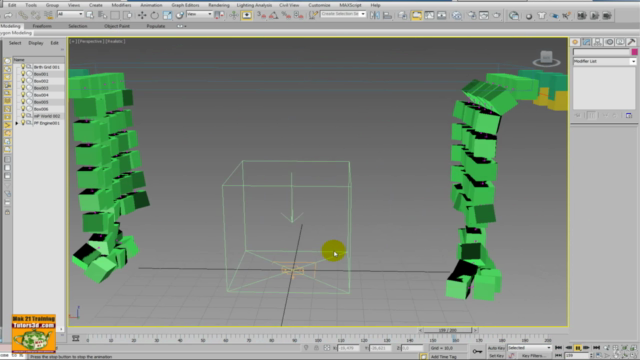The width and height of the screenshot is (640, 360).
Task: Expand the PF Engine001 tree item
Action: 17,123
